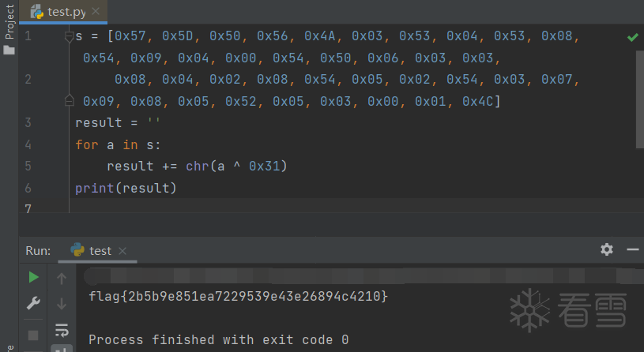Click the flag output text in console
The width and height of the screenshot is (644, 352).
(238, 296)
